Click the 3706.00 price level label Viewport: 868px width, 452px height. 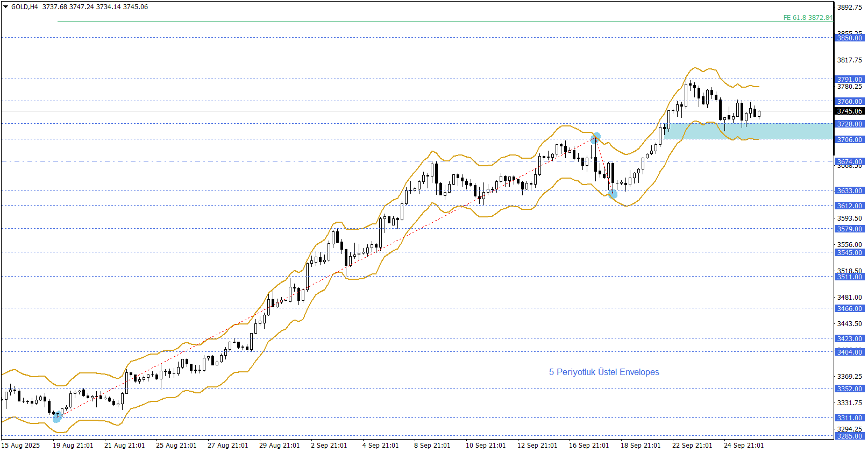[850, 139]
